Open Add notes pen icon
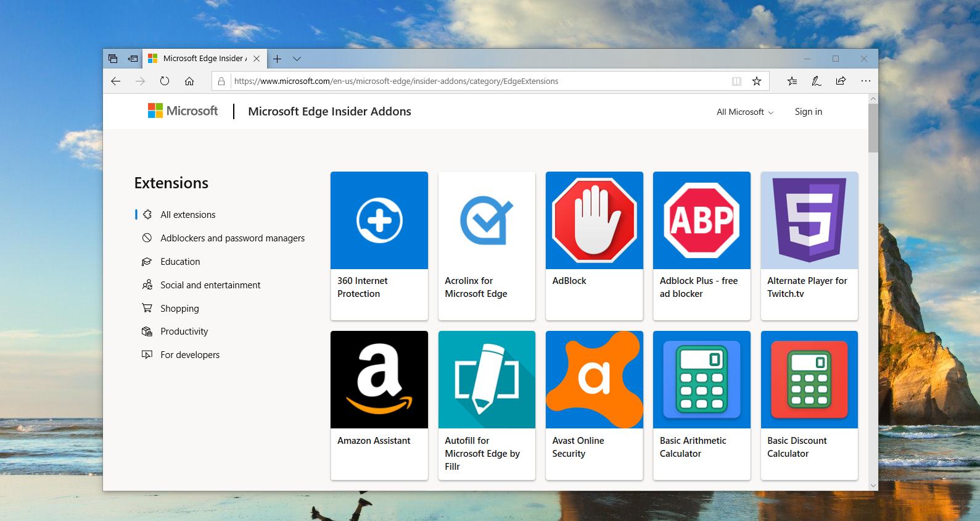This screenshot has width=980, height=521. (816, 81)
